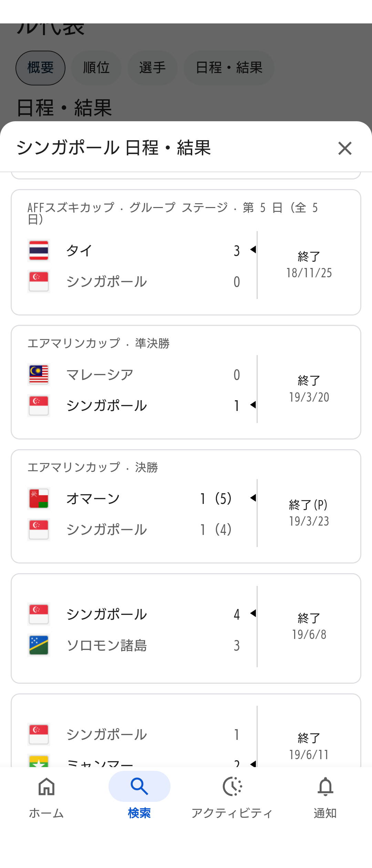
Task: Open the 19/6/11 Myanmar match card
Action: click(186, 730)
